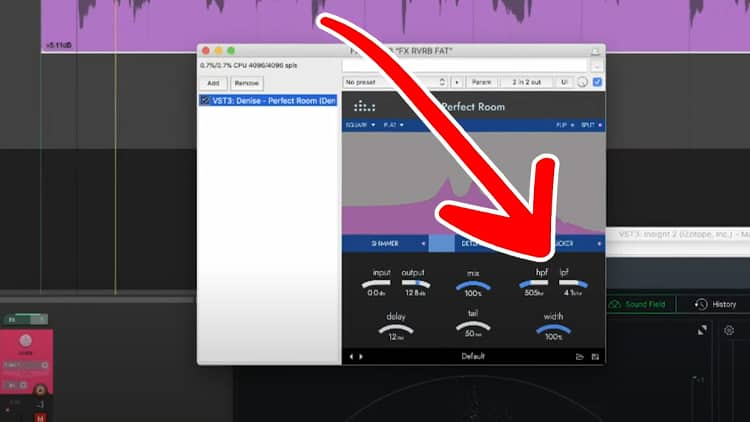Screen dimensions: 750x422
Task: Adjust the delay knob
Action: [396, 329]
